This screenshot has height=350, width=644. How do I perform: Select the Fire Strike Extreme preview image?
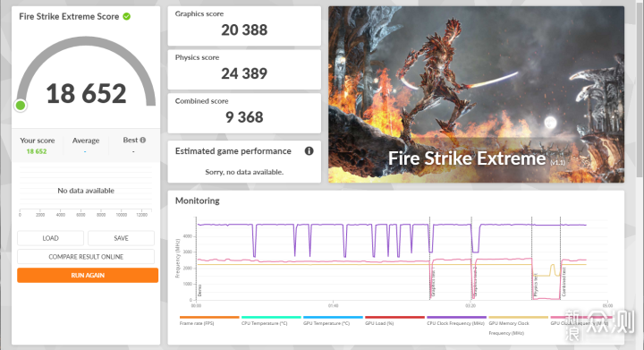click(x=476, y=95)
